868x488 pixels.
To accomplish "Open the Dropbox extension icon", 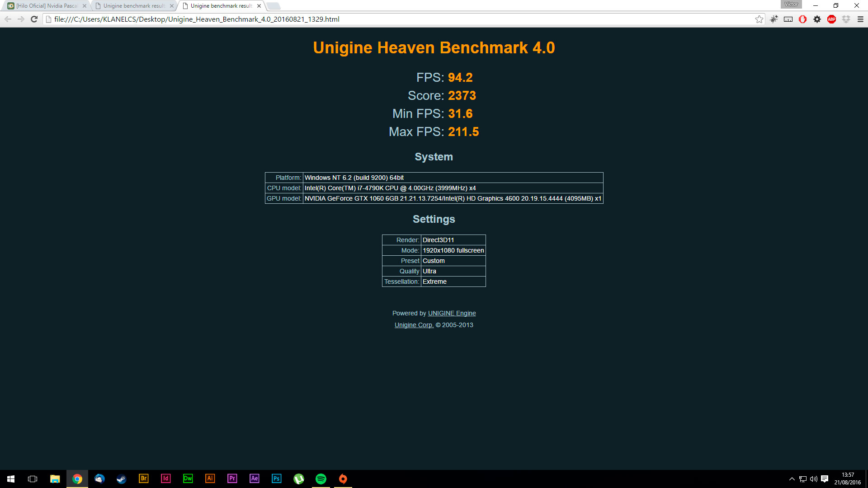I will click(x=846, y=19).
